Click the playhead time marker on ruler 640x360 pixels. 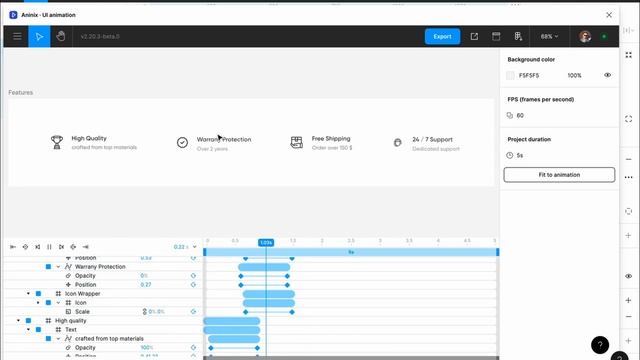pos(266,242)
